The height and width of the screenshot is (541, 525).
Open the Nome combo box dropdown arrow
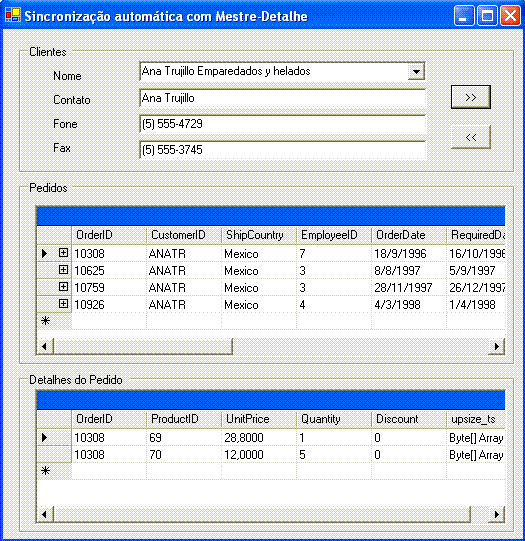416,71
